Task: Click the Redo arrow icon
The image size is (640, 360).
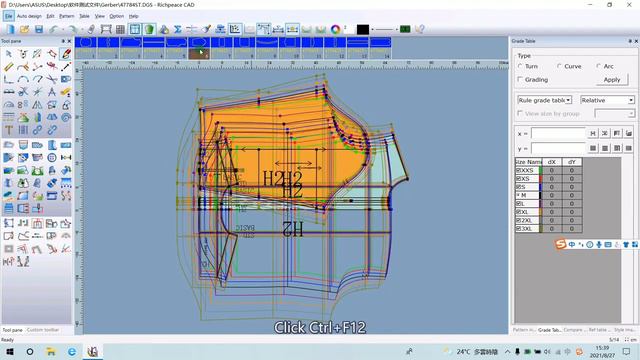Action: [x=73, y=29]
